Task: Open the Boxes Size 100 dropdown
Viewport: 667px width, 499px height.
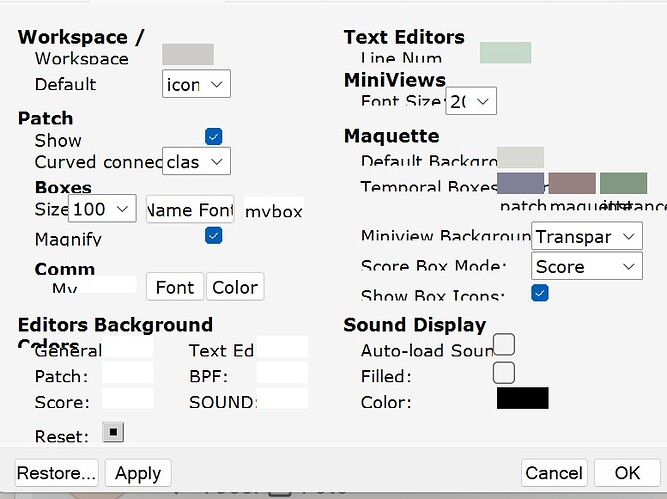Action: pos(103,209)
